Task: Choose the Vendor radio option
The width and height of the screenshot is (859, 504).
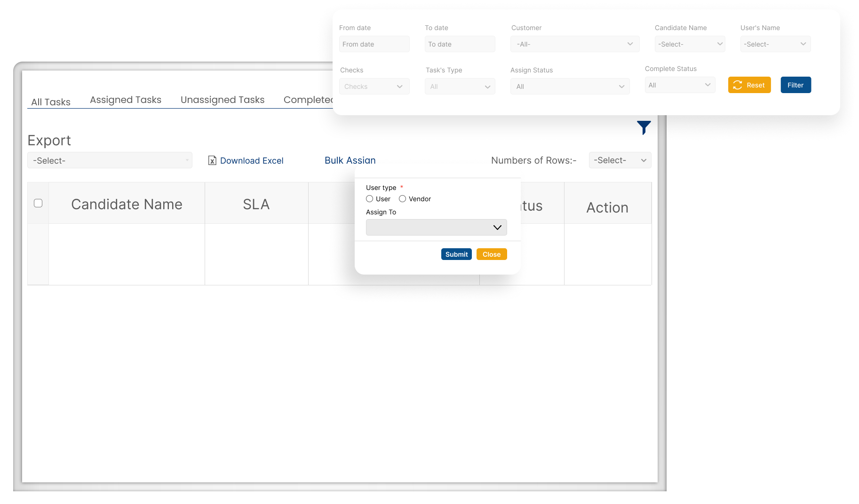Action: pos(403,199)
